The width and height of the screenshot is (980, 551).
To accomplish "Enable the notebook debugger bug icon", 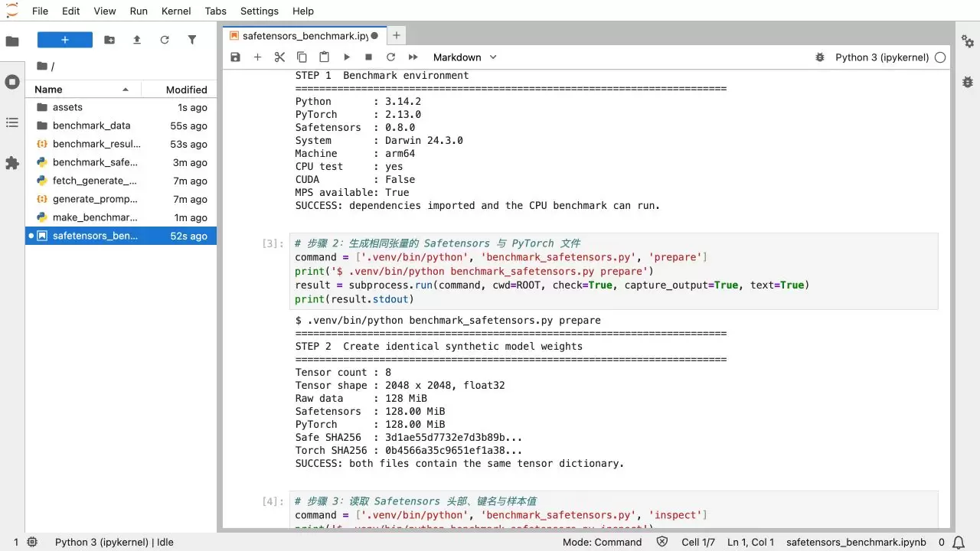I will coord(820,57).
